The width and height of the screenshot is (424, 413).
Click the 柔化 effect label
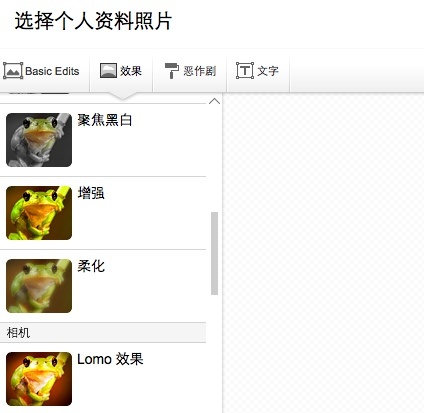91,266
